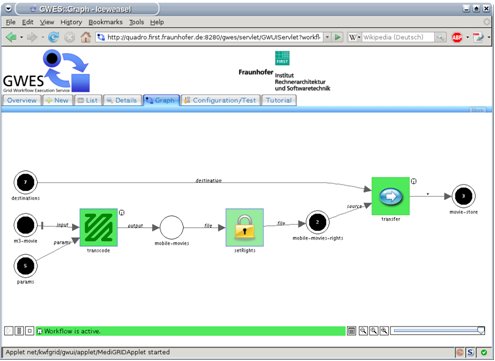Open the Tools menu
Viewport: 495px width, 361px height.
tap(136, 22)
